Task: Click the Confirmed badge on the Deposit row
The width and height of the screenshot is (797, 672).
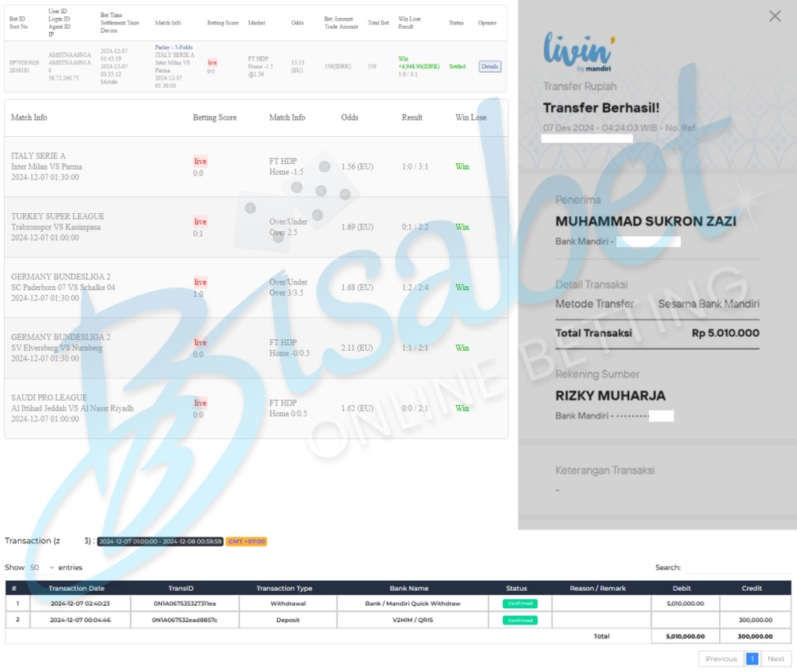Action: coord(520,620)
